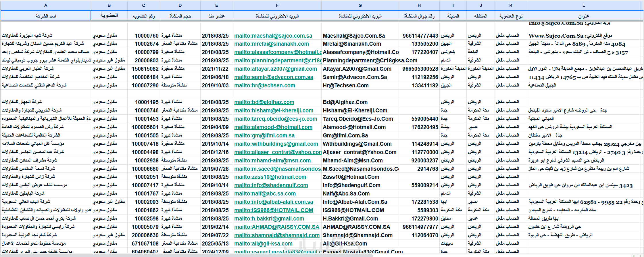Viewport: 644px width, 257px height.
Task: Open the mailto:altayar.a2007@gmail.com link
Action: tap(276, 69)
